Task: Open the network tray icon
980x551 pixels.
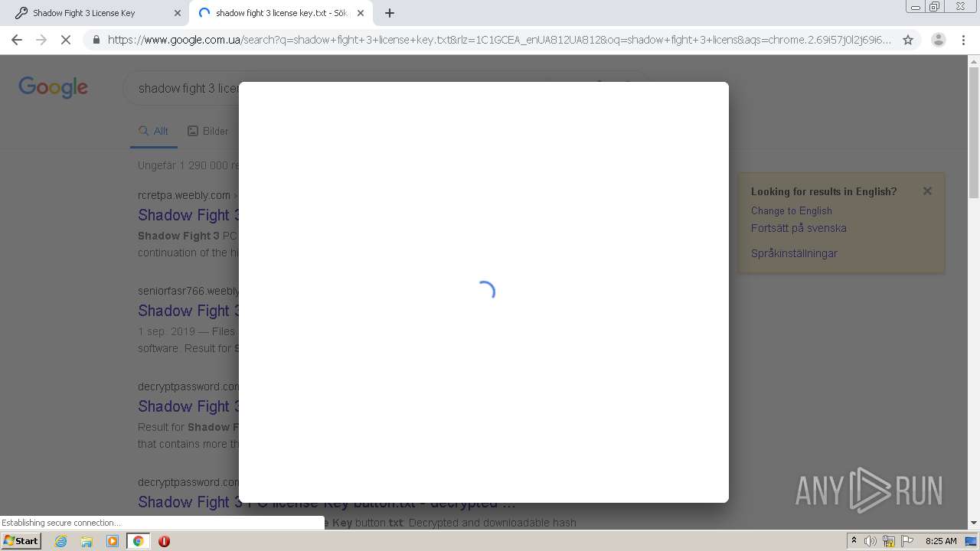Action: point(889,541)
